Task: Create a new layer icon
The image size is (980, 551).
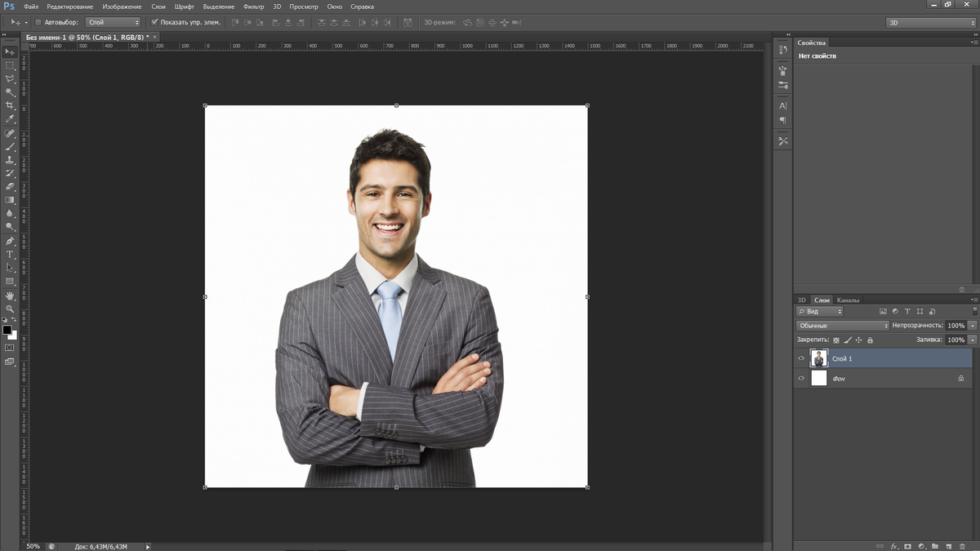Action: click(x=948, y=546)
